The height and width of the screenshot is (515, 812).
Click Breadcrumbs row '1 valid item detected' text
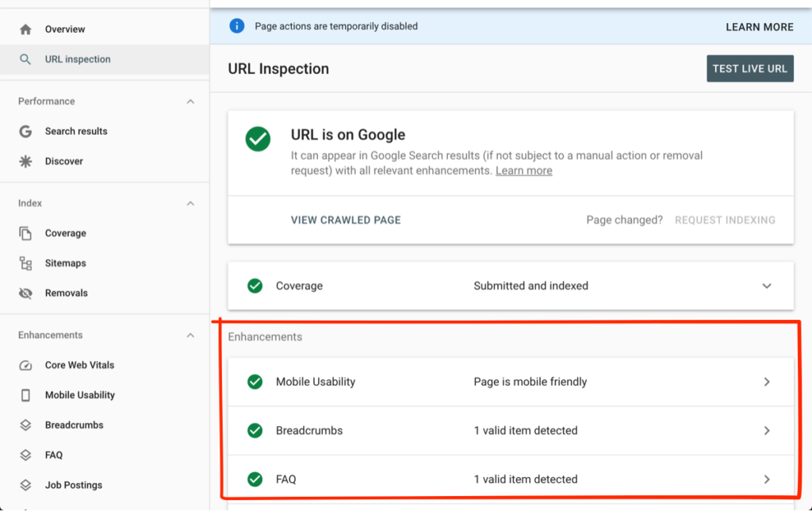coord(525,431)
